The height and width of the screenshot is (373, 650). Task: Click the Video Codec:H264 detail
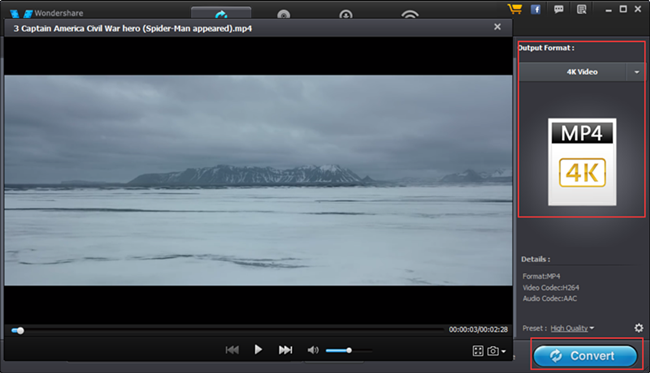[551, 287]
